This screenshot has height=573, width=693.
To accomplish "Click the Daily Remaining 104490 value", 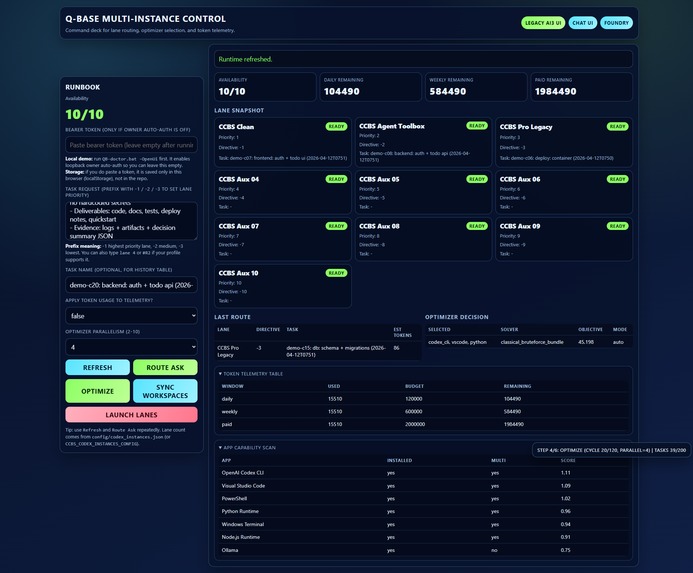I will [342, 92].
